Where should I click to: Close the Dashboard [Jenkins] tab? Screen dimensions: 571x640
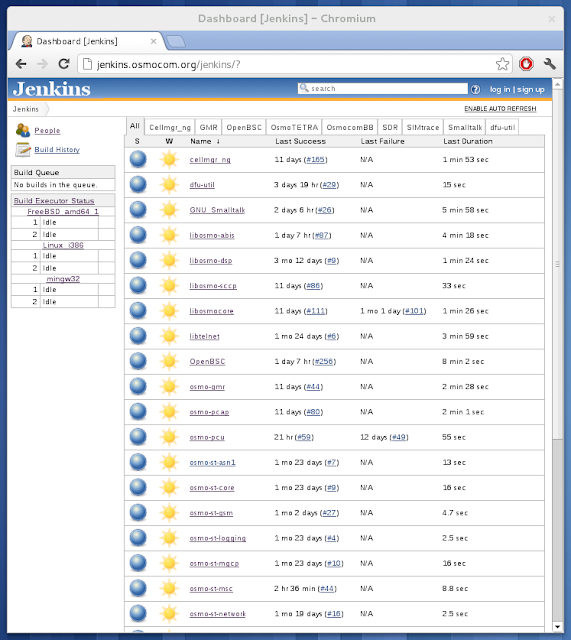point(153,41)
